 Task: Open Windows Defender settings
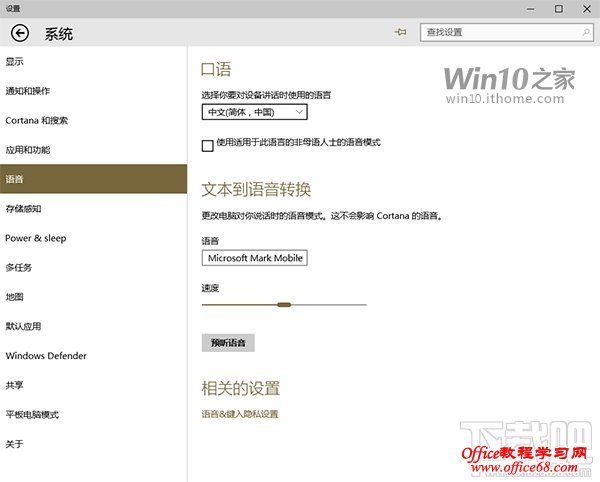point(93,356)
